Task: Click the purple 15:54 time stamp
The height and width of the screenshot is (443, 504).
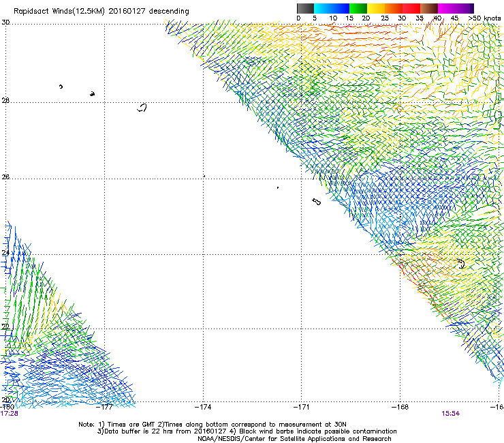Action: 451,414
